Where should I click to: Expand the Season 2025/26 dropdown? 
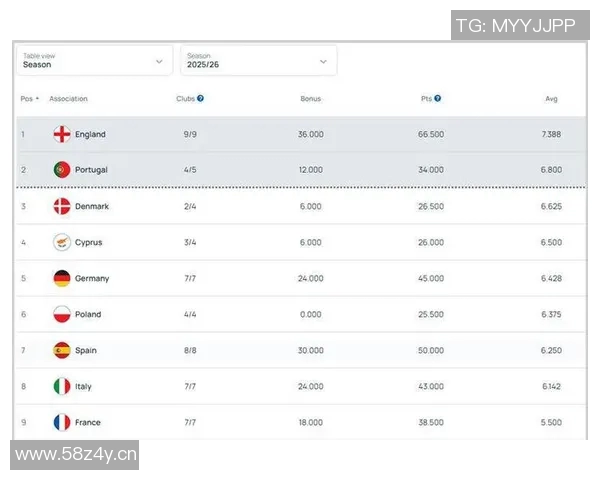coord(258,61)
